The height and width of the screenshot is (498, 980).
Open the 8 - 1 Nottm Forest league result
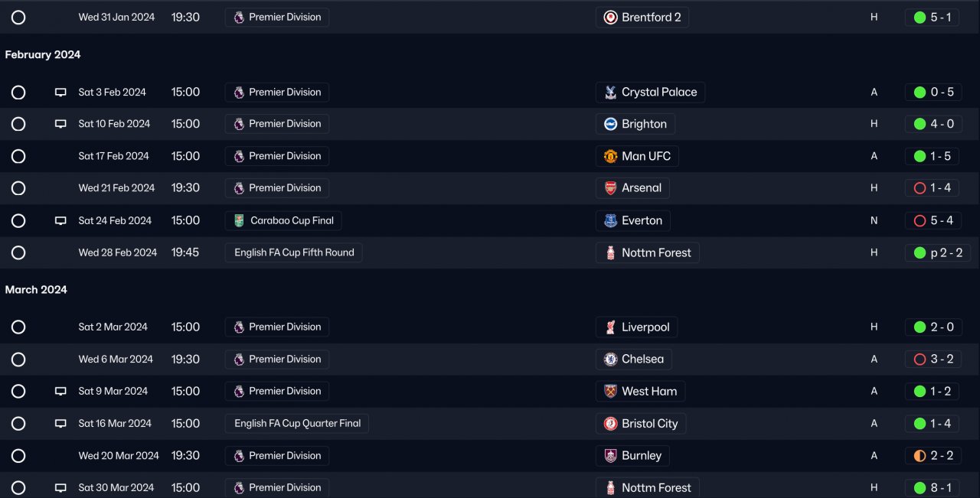(932, 487)
